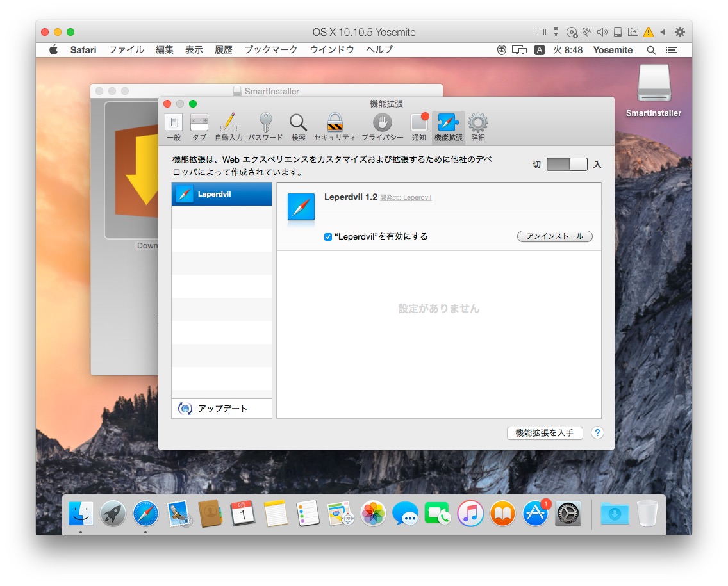The width and height of the screenshot is (728, 586).
Task: Open the 詳細 (Advanced) preferences pane
Action: pos(478,127)
